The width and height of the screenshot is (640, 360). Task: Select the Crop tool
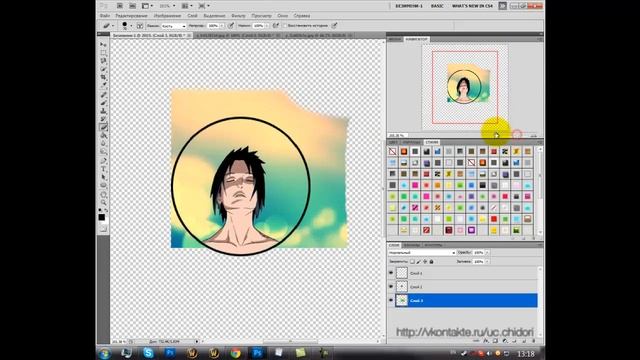click(104, 77)
